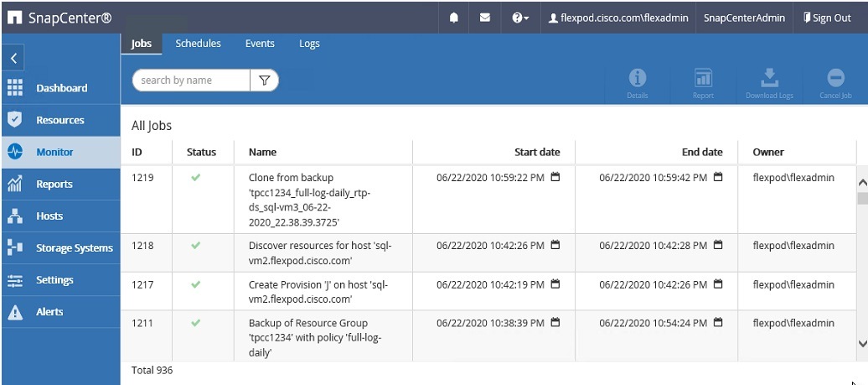
Task: Open Storage Systems sidebar item
Action: click(x=61, y=248)
